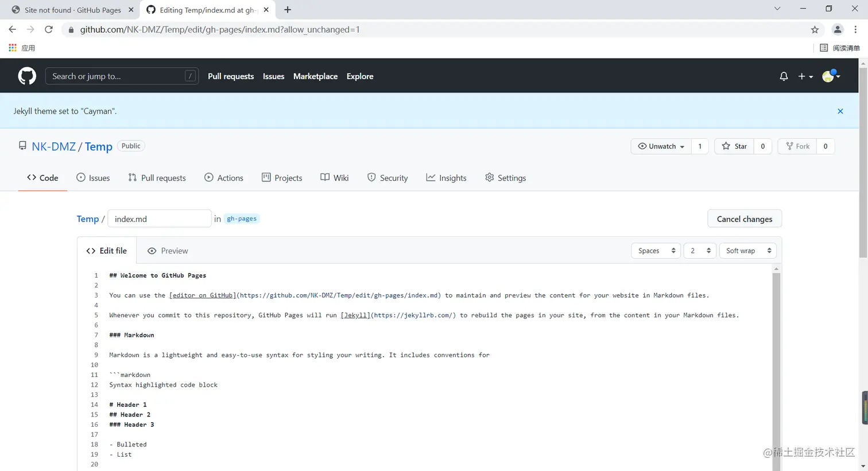Expand the Unwatch dropdown
Image resolution: width=868 pixels, height=471 pixels.
(x=661, y=146)
